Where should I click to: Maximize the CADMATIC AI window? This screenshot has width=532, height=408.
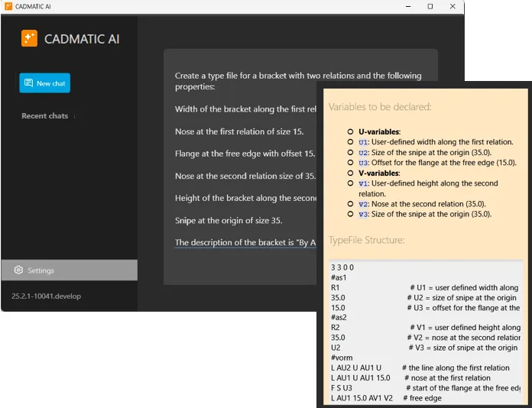(430, 6)
